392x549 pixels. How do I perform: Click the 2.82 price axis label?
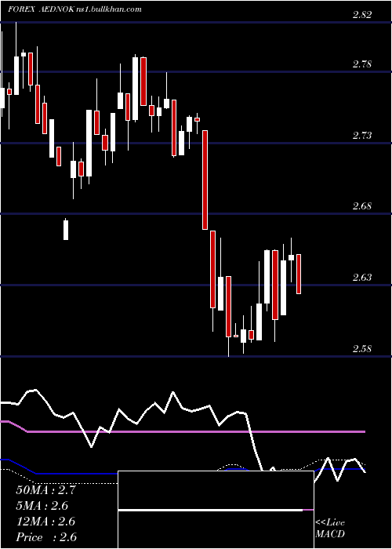(x=362, y=14)
